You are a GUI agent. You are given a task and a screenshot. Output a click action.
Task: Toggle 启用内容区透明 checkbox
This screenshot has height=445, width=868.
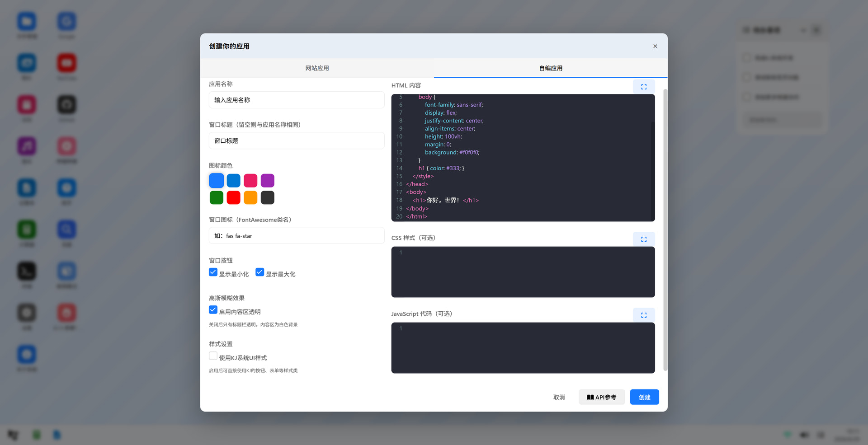click(213, 309)
